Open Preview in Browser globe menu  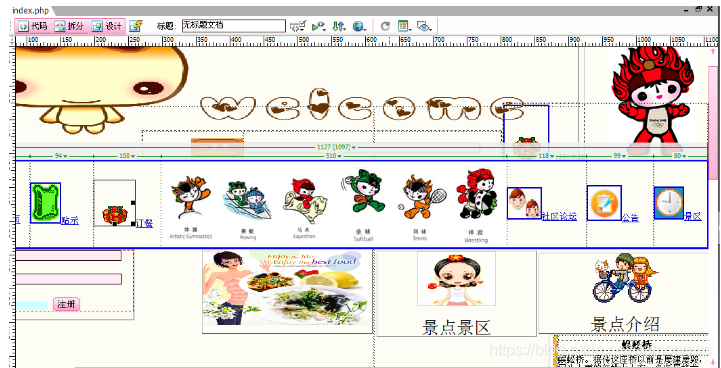(359, 27)
